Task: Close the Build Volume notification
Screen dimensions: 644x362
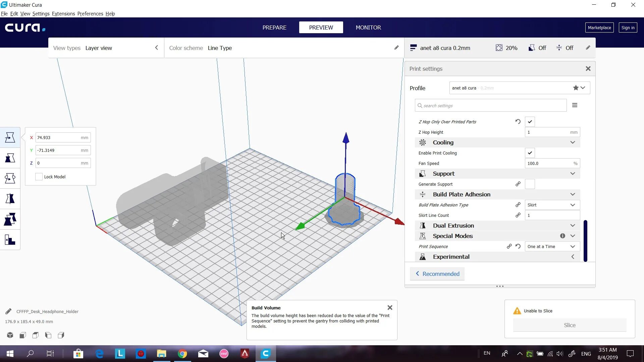Action: 390,307
